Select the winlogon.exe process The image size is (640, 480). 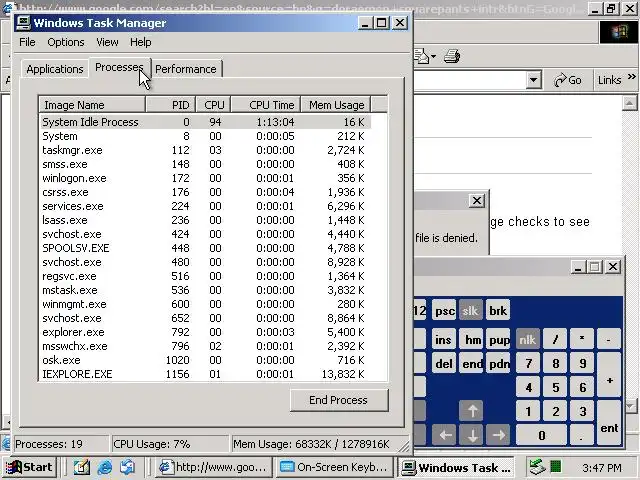tap(205, 178)
